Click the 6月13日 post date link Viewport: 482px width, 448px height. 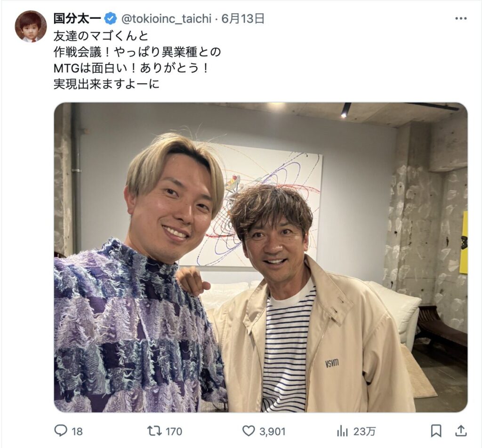point(243,19)
